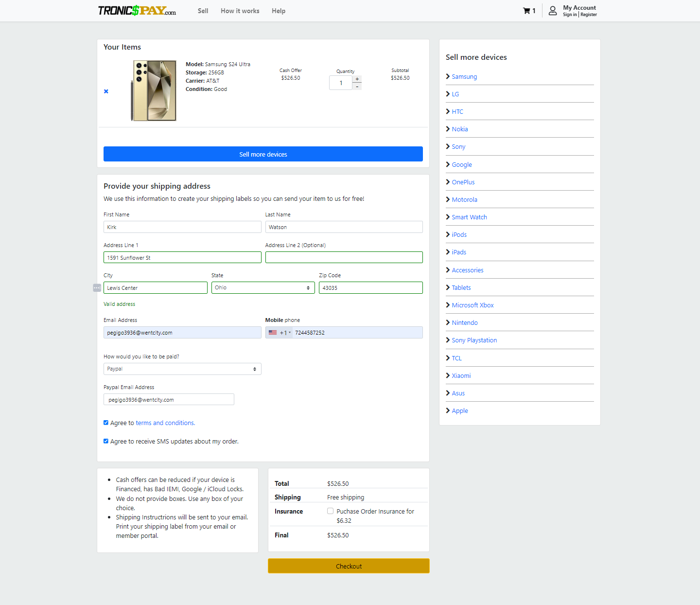Click chevron icon next to HTC
The image size is (700, 605).
coord(448,111)
